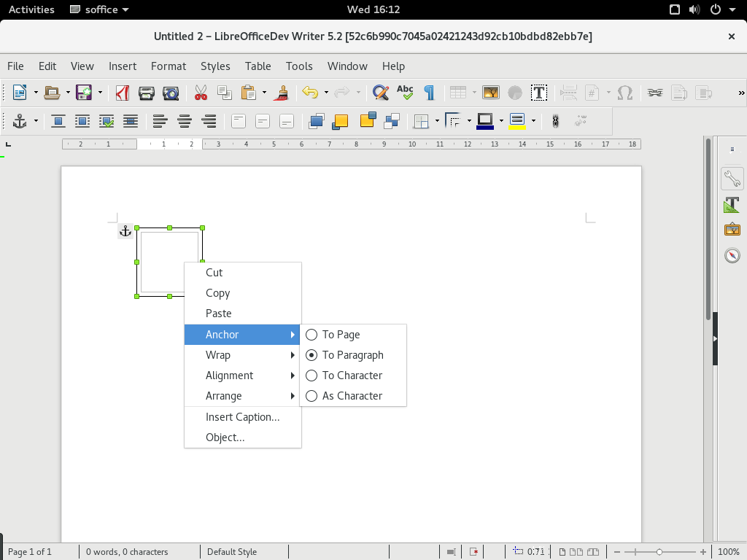
Task: Select the Cut scissors icon
Action: (201, 93)
